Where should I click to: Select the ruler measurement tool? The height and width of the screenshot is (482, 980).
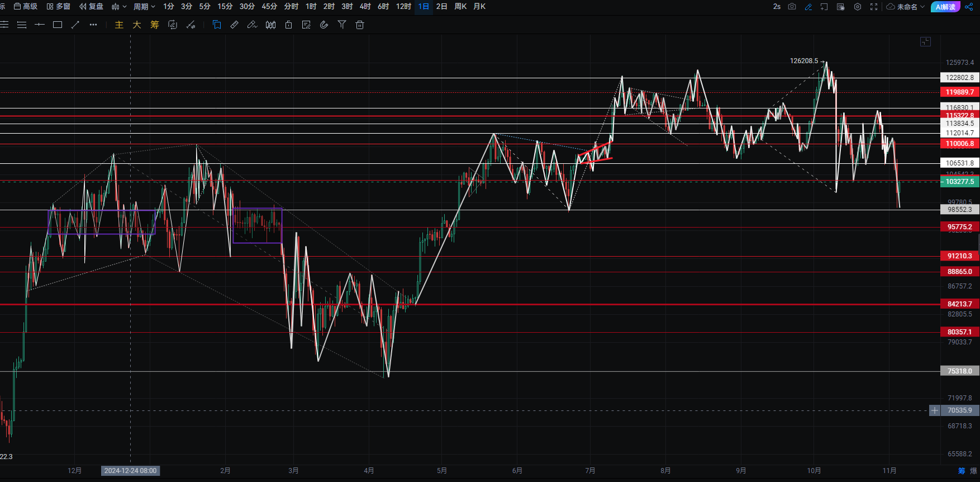tap(235, 25)
